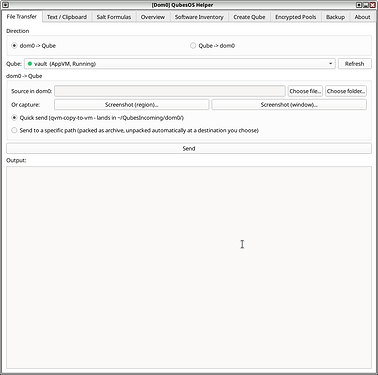Image resolution: width=378 pixels, height=375 pixels.
Task: Select the File Transfer tab
Action: coord(22,16)
